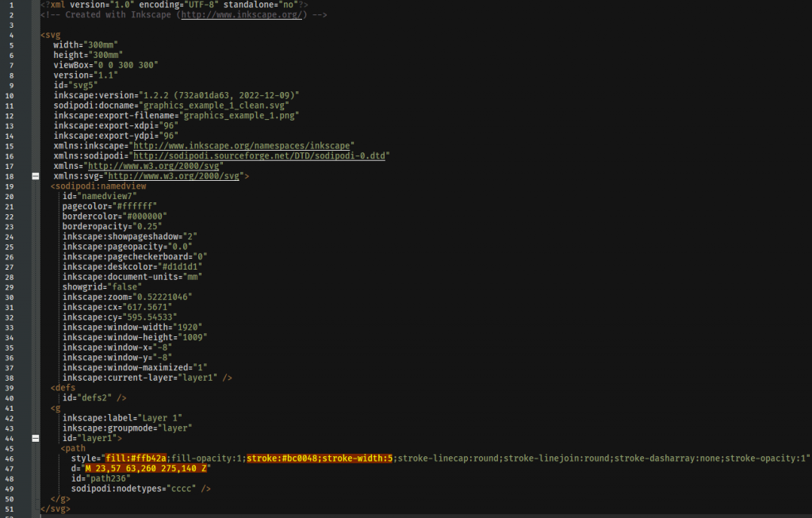
Task: Click line number 1 in the gutter
Action: [11, 5]
